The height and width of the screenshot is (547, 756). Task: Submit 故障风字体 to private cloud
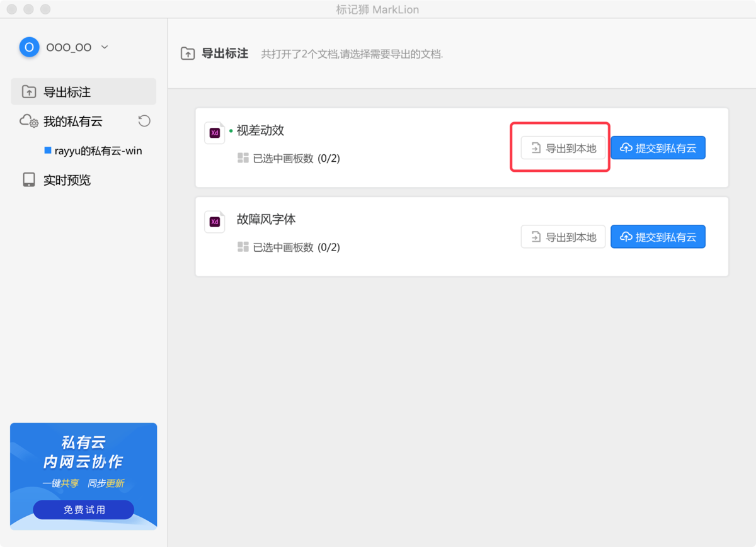[x=658, y=237]
